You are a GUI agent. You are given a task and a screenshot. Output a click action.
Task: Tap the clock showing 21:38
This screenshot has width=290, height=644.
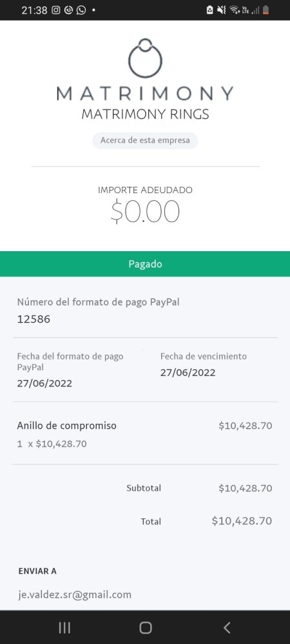(35, 10)
